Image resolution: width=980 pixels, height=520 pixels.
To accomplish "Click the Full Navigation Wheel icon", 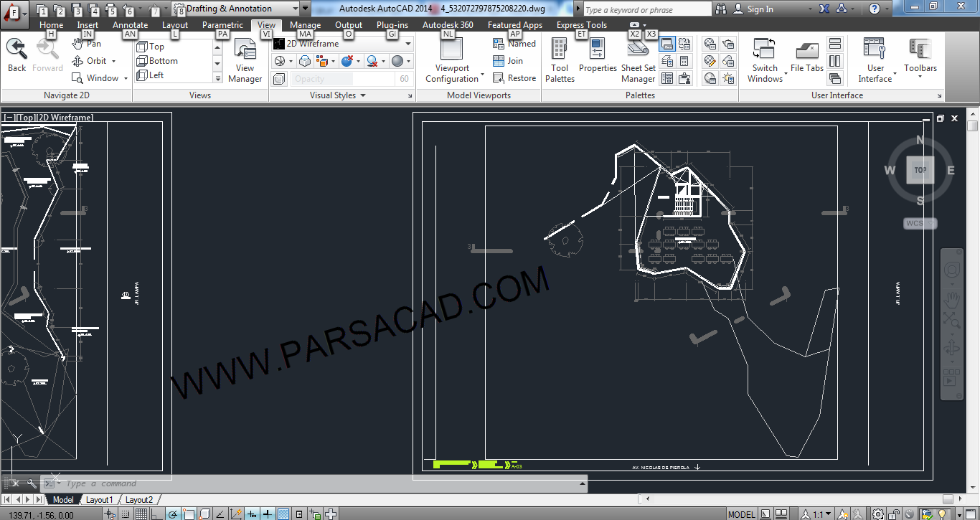I will (951, 270).
